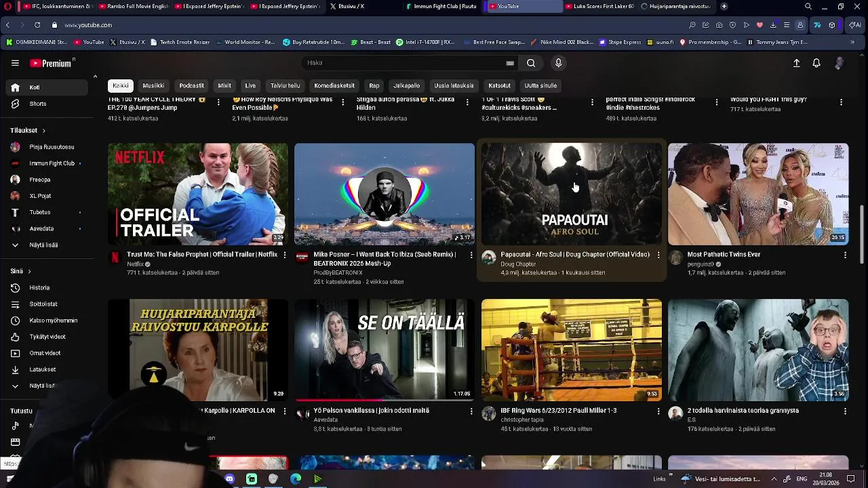The height and width of the screenshot is (488, 868).
Task: Click the browser favorites heart icon
Action: 759,25
